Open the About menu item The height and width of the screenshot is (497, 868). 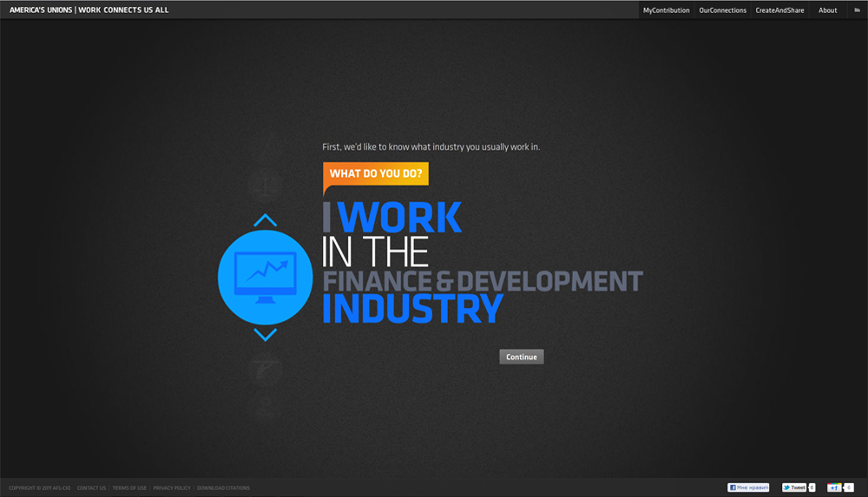click(827, 10)
